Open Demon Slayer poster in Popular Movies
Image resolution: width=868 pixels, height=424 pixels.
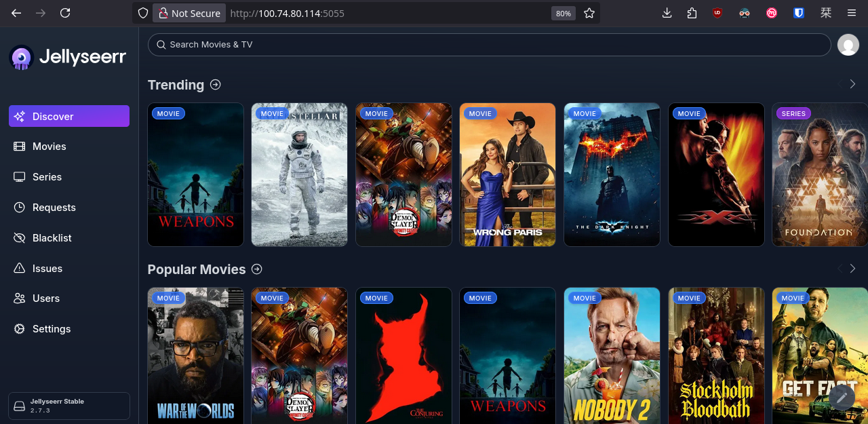pyautogui.click(x=299, y=355)
